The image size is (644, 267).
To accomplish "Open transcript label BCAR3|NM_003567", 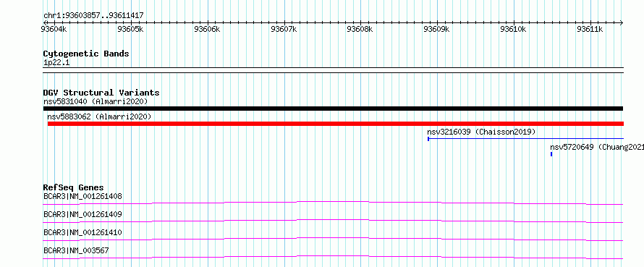I will coord(76,250).
